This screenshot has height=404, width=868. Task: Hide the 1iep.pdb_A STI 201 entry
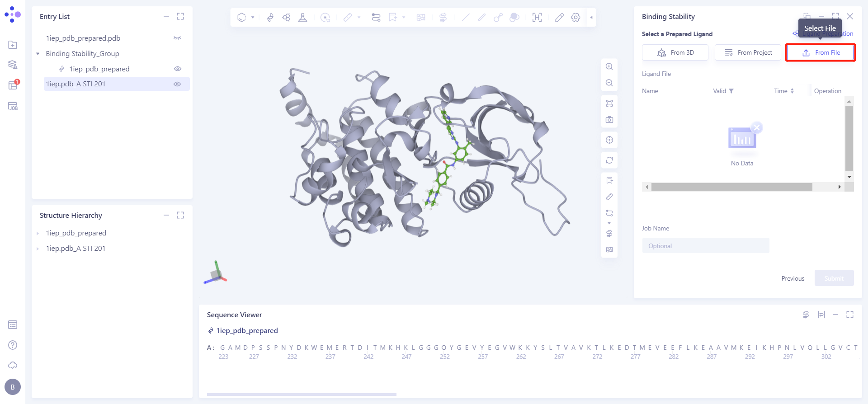(x=177, y=84)
